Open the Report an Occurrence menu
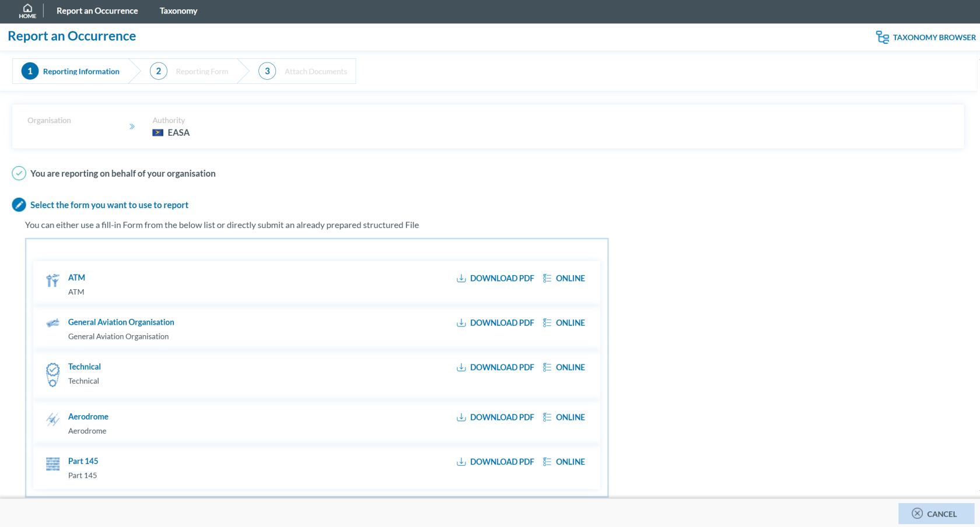 [97, 11]
